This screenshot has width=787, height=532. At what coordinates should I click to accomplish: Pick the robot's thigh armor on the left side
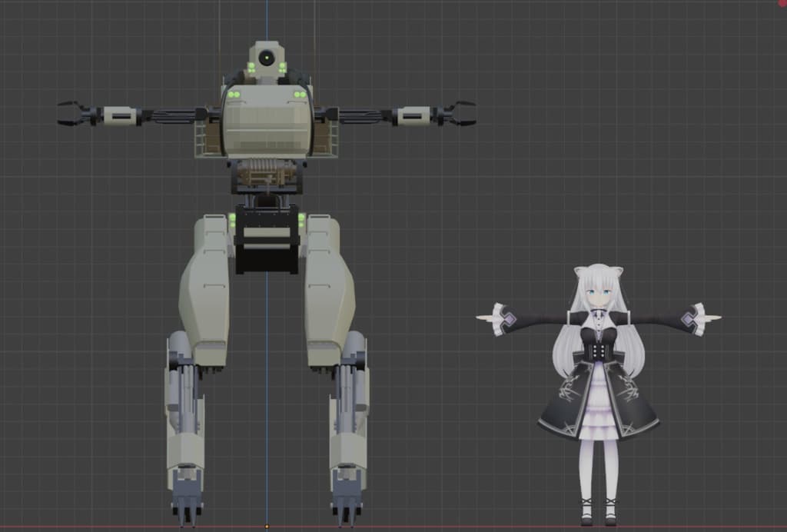click(206, 292)
